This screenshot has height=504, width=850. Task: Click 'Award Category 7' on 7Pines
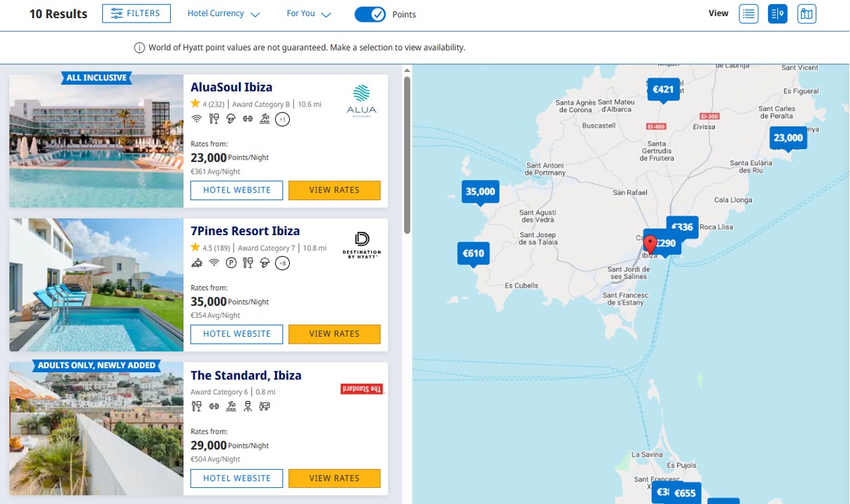(267, 248)
